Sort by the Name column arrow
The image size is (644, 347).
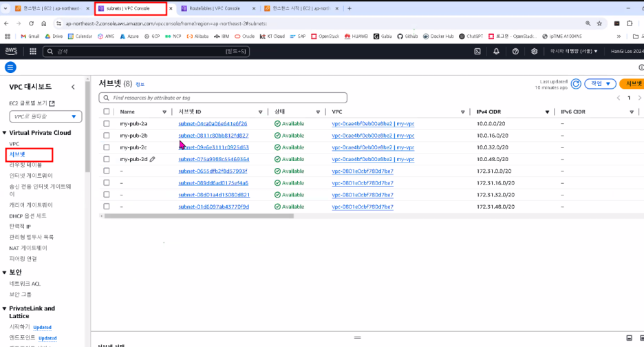[164, 112]
